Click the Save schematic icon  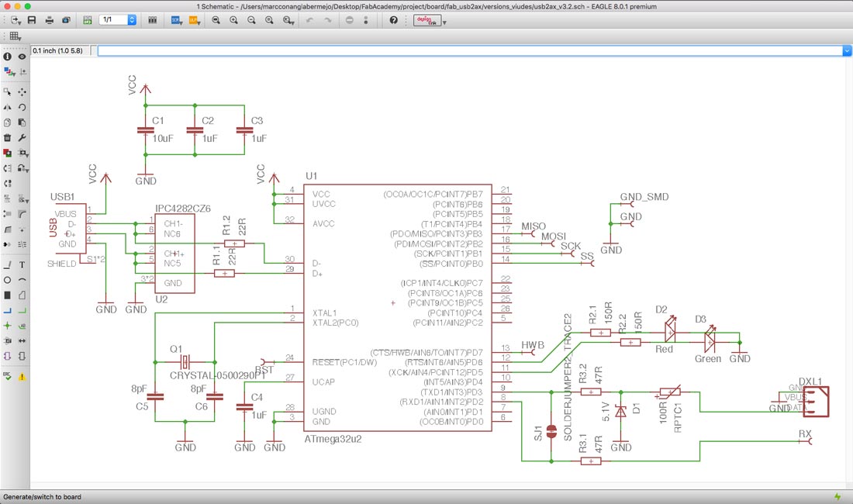pos(32,20)
